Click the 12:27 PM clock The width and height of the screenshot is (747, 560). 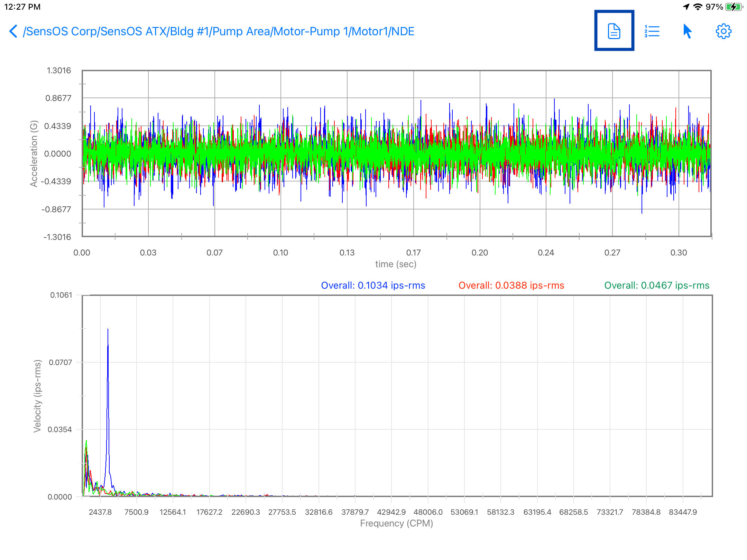tap(22, 7)
